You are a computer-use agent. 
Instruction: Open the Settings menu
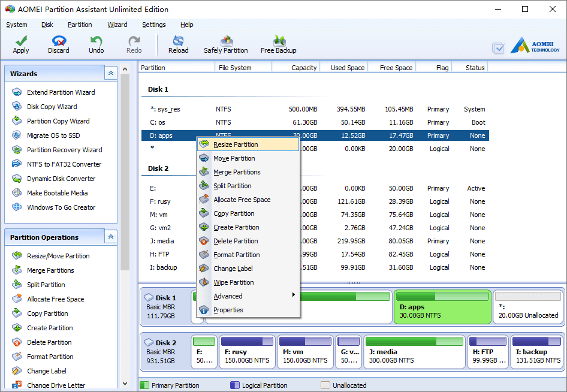click(x=153, y=25)
